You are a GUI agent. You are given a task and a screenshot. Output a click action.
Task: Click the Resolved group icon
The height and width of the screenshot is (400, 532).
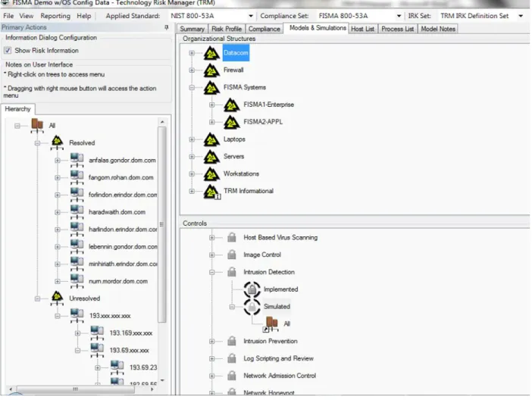pos(57,143)
